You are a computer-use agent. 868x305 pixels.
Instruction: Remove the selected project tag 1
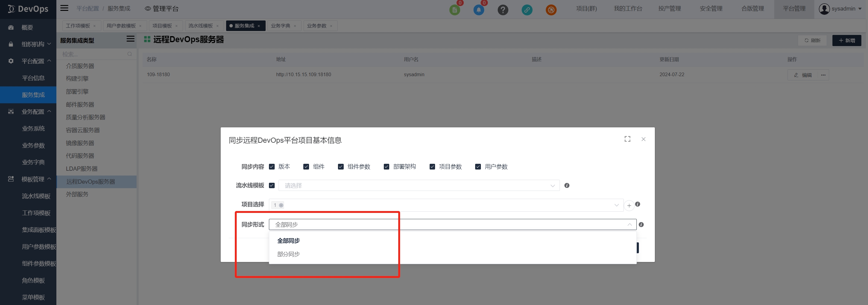coord(281,205)
